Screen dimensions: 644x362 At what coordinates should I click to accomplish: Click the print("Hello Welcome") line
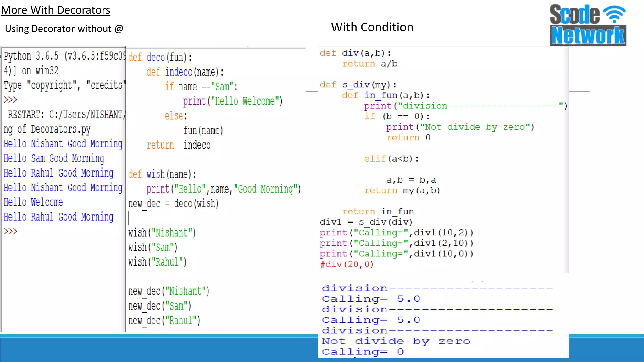click(x=233, y=101)
